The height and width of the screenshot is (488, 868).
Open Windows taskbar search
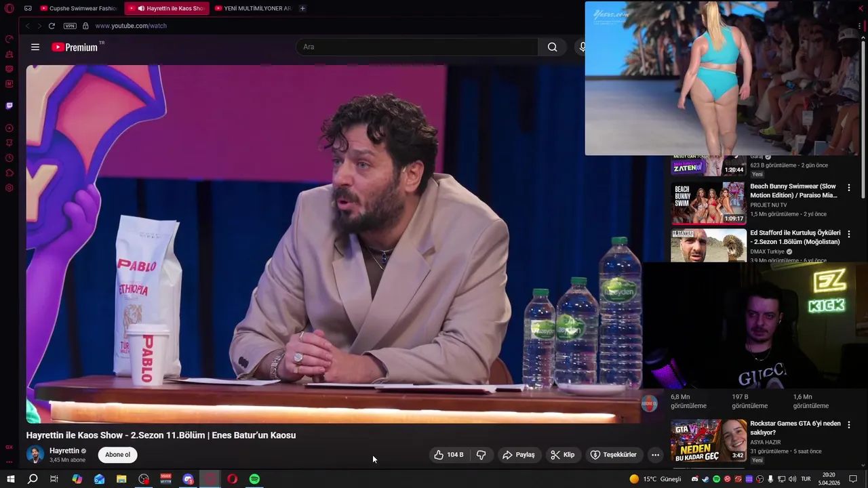click(33, 479)
